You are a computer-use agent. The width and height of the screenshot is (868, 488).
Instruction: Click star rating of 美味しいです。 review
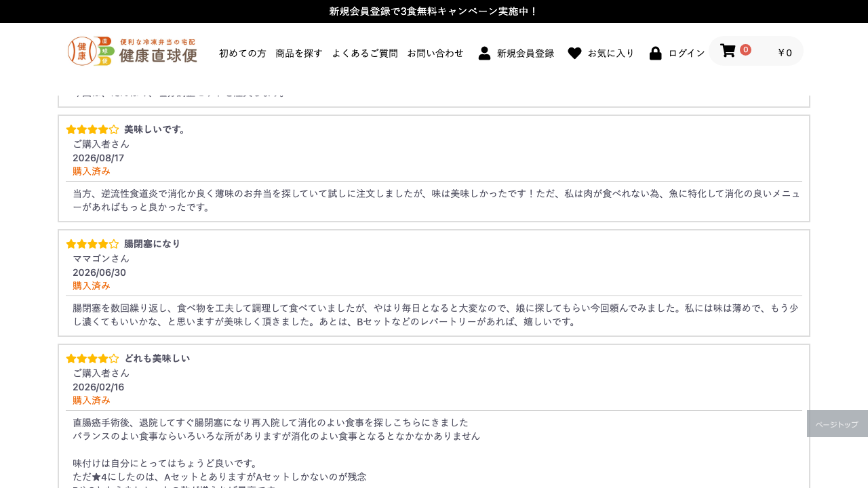(92, 129)
